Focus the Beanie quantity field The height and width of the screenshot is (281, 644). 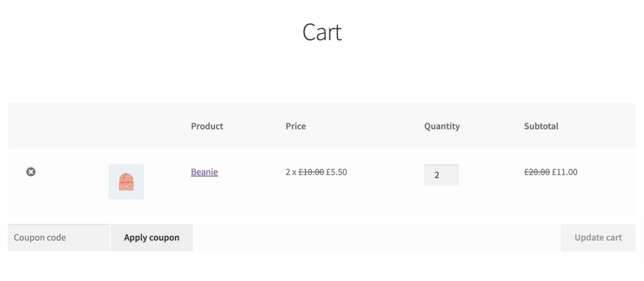click(441, 175)
